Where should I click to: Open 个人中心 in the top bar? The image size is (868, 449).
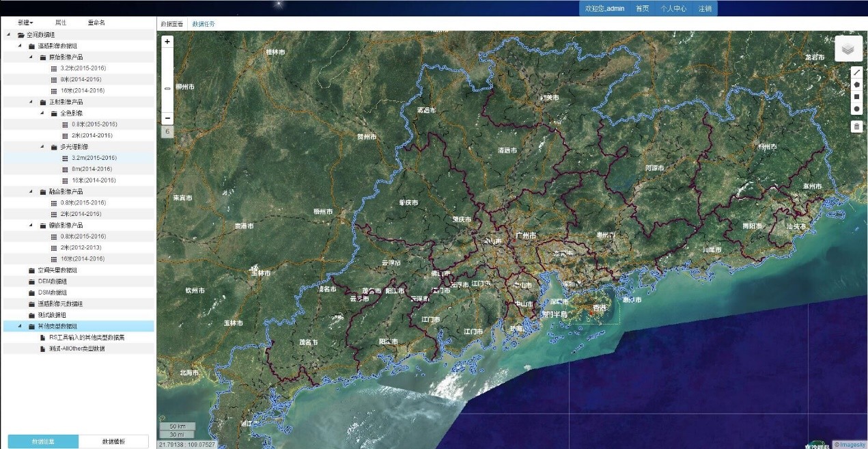click(x=673, y=9)
